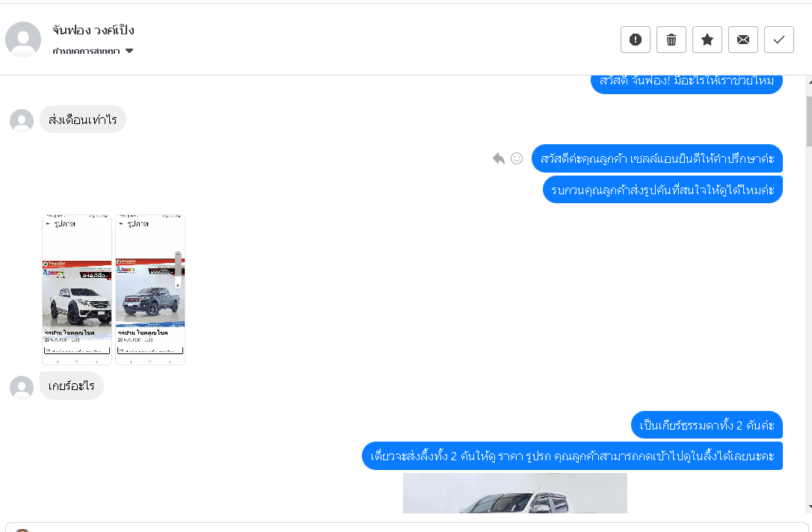Click the dropdown arrow beside กำหนดการสนทนา
This screenshot has width=812, height=532.
coord(129,51)
